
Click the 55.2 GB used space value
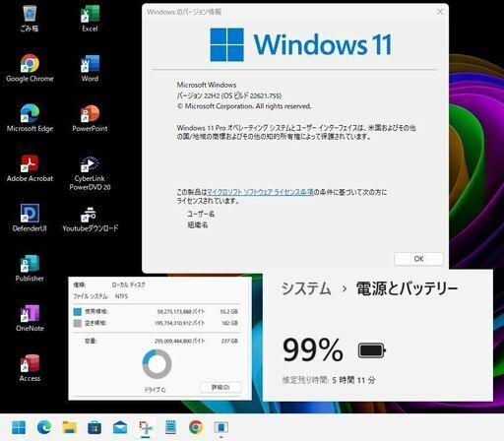(229, 311)
